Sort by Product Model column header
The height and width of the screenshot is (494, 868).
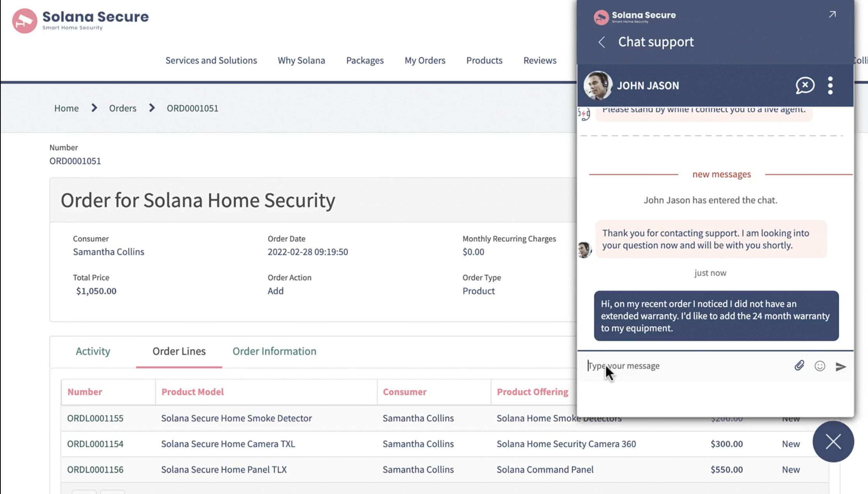point(192,392)
